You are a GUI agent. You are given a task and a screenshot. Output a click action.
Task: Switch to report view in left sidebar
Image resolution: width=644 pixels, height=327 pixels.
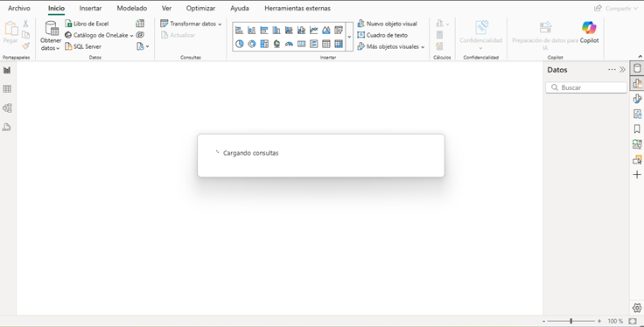click(7, 70)
